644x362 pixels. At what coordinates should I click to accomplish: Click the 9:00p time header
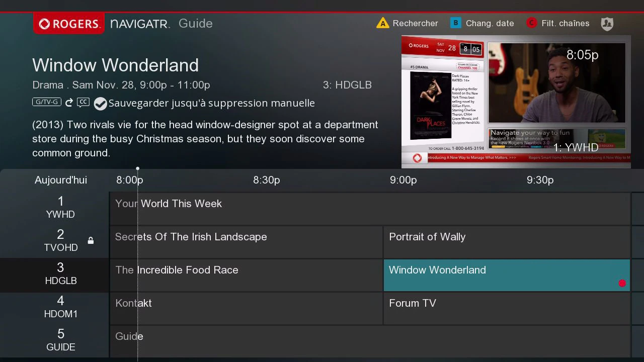(x=404, y=180)
